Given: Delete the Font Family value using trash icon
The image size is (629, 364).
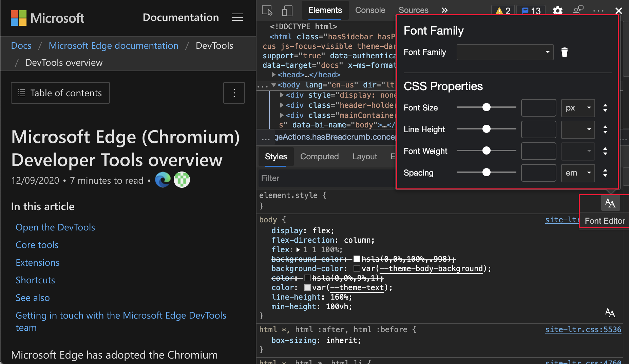Looking at the screenshot, I should click(x=564, y=52).
